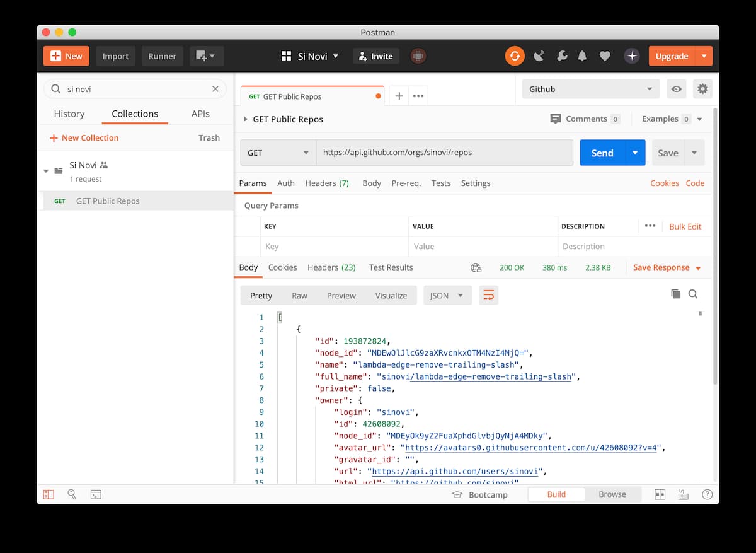The image size is (756, 553).
Task: Click the sync status icon in header
Action: (515, 56)
